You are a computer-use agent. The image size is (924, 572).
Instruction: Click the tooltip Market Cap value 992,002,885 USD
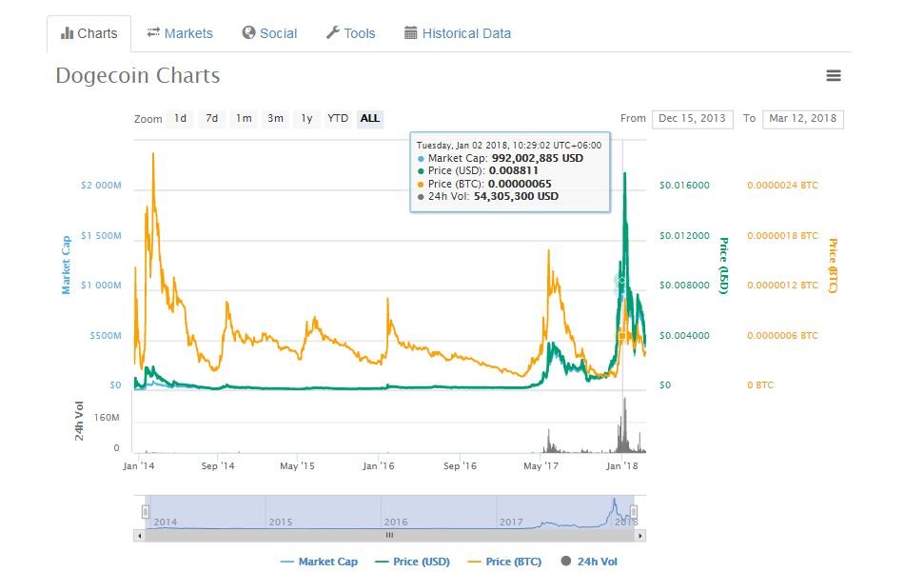coord(538,158)
